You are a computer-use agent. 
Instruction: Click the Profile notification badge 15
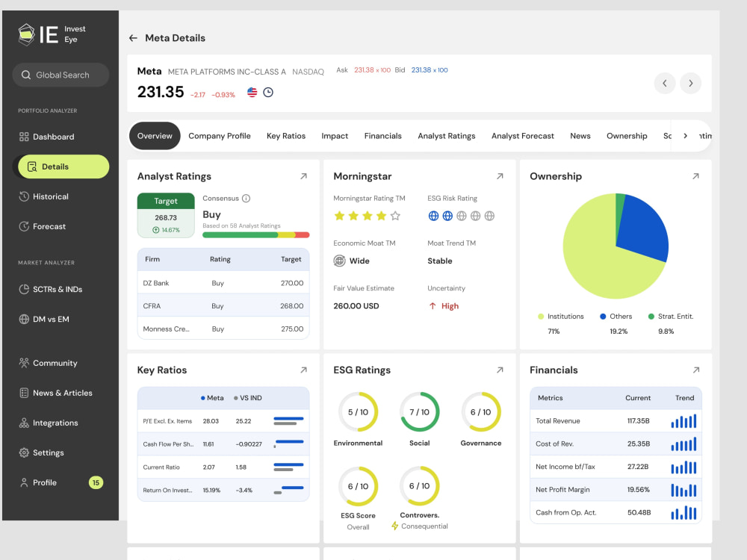tap(96, 482)
